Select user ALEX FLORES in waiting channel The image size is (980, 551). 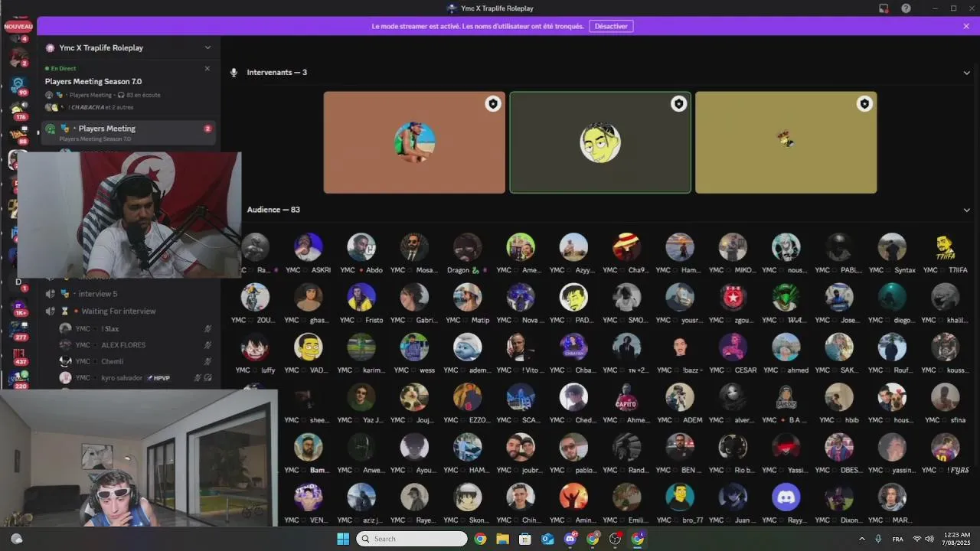click(135, 345)
